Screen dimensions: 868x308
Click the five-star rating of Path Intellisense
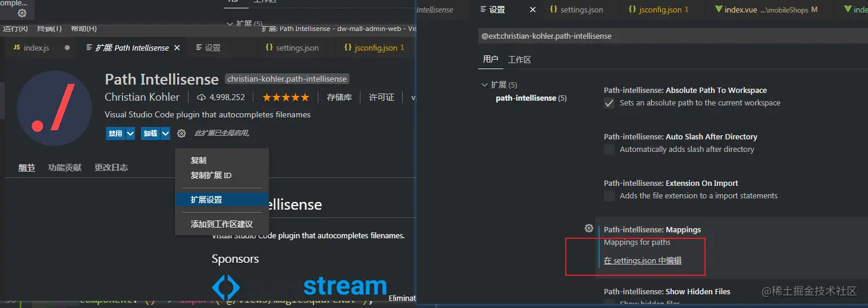click(x=286, y=97)
